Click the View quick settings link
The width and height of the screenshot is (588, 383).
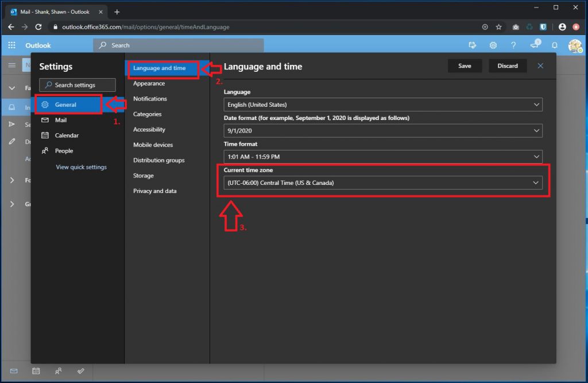(x=82, y=167)
